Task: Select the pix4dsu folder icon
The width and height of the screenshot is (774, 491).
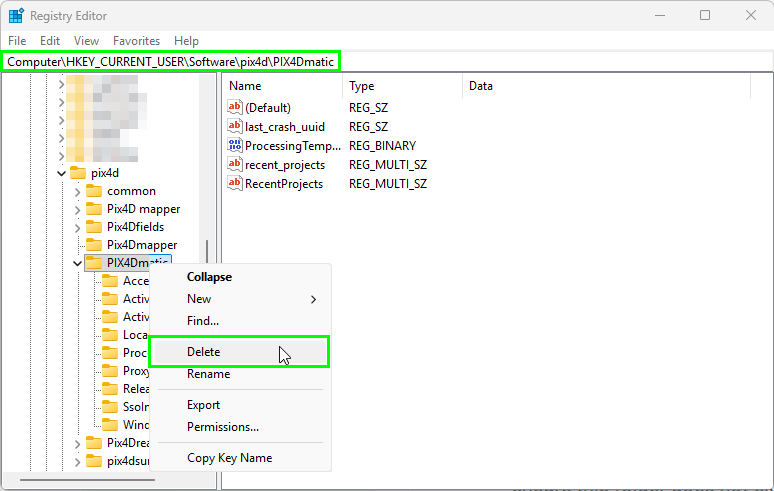Action: click(94, 461)
